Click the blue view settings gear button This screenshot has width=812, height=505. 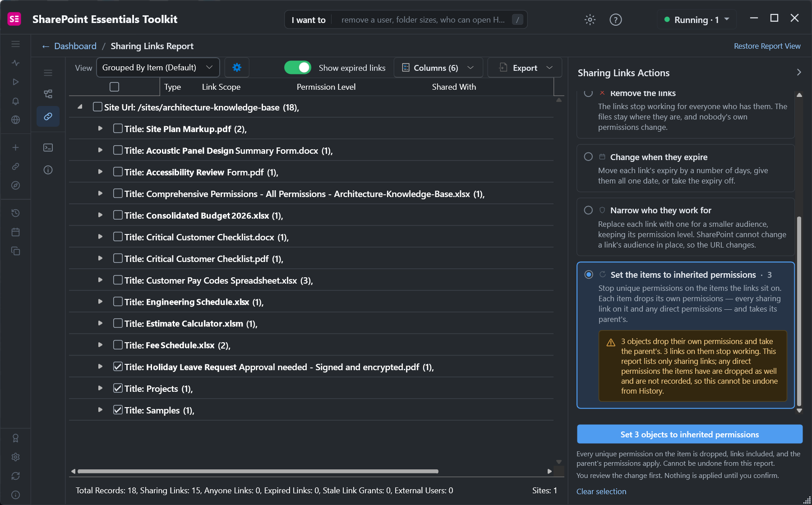(237, 68)
